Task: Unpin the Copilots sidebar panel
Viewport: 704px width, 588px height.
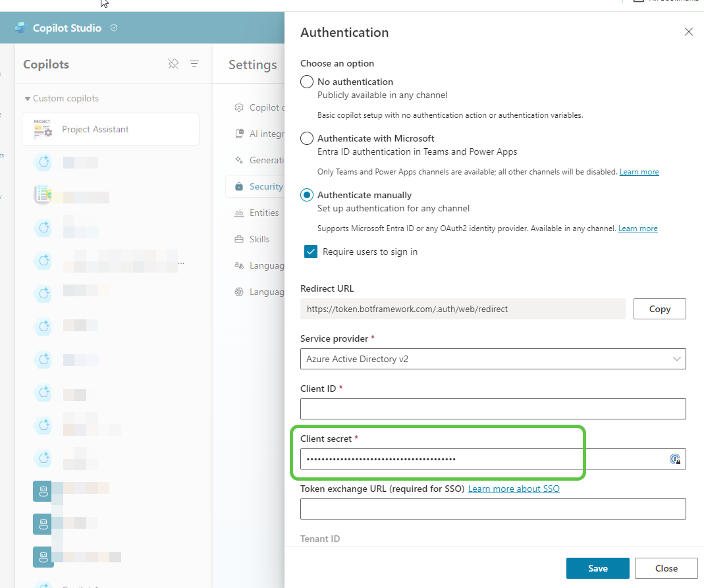Action: tap(173, 64)
